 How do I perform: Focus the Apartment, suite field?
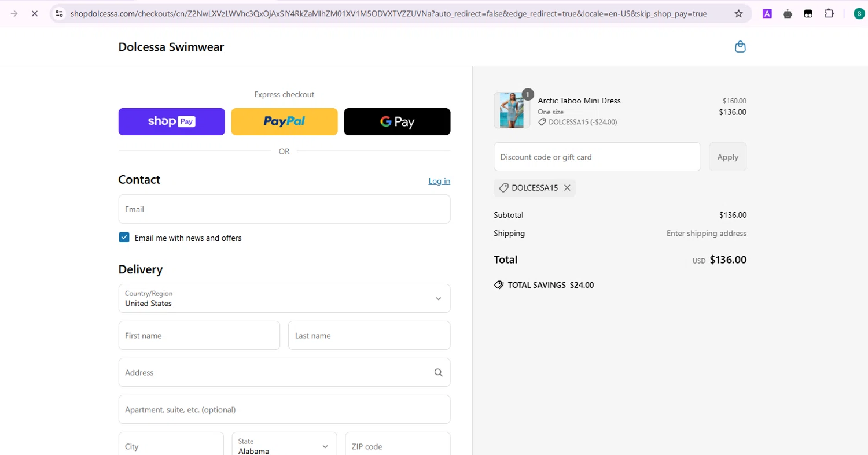pos(284,409)
